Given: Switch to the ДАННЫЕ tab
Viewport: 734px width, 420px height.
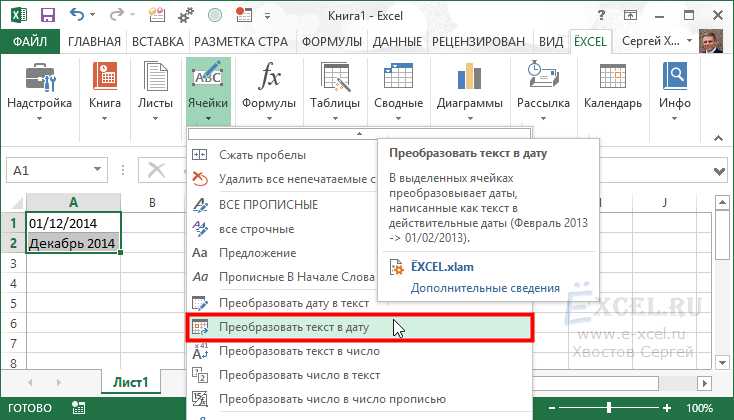Looking at the screenshot, I should pos(397,42).
